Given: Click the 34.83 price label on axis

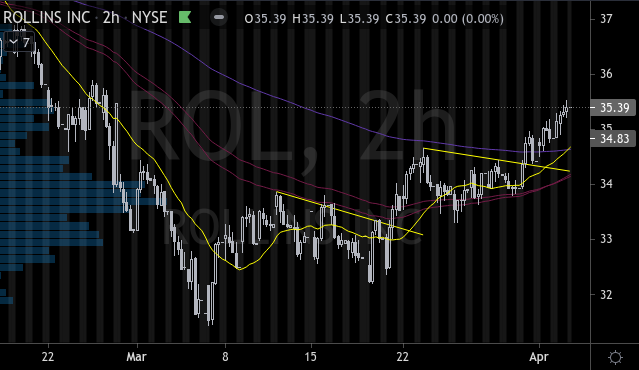Looking at the screenshot, I should point(614,139).
